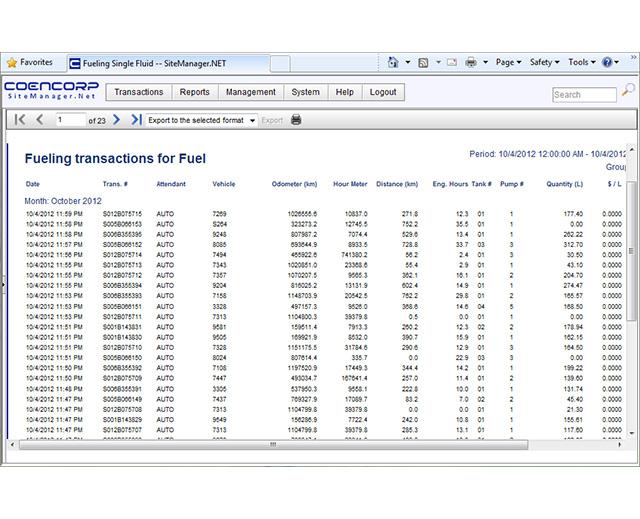This screenshot has width=640, height=519.
Task: Expand the Safety dropdown menu
Action: tap(545, 62)
